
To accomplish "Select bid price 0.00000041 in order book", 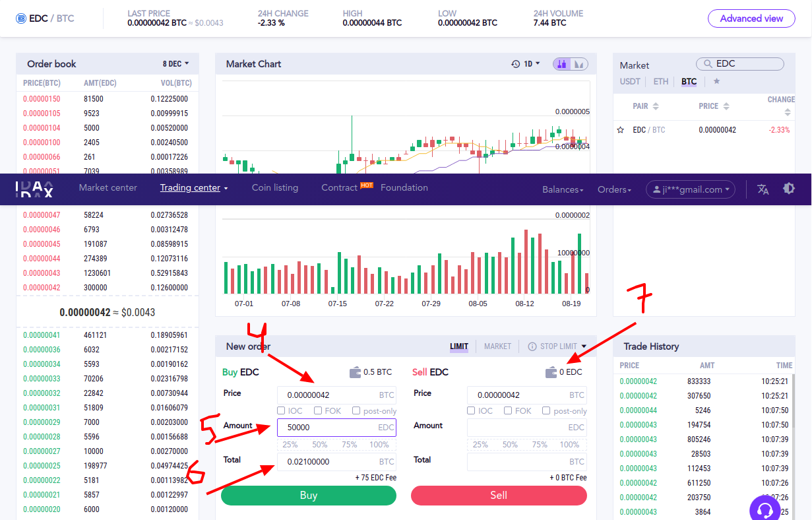I will [41, 335].
